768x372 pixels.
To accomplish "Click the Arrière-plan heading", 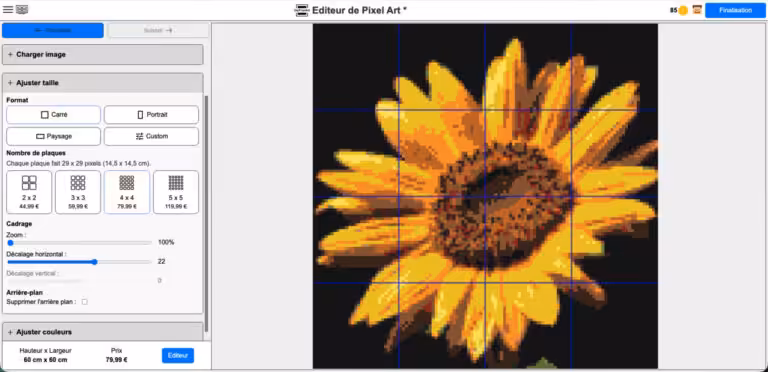I will (24, 293).
